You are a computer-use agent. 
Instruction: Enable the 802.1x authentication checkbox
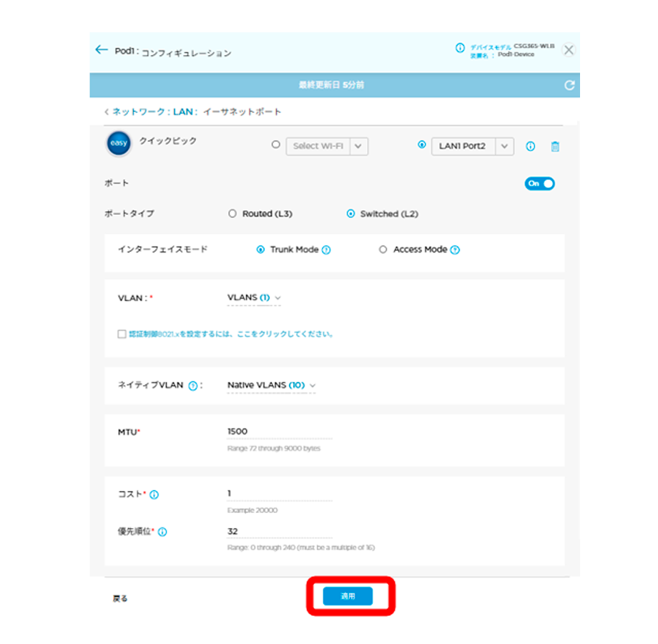click(122, 334)
